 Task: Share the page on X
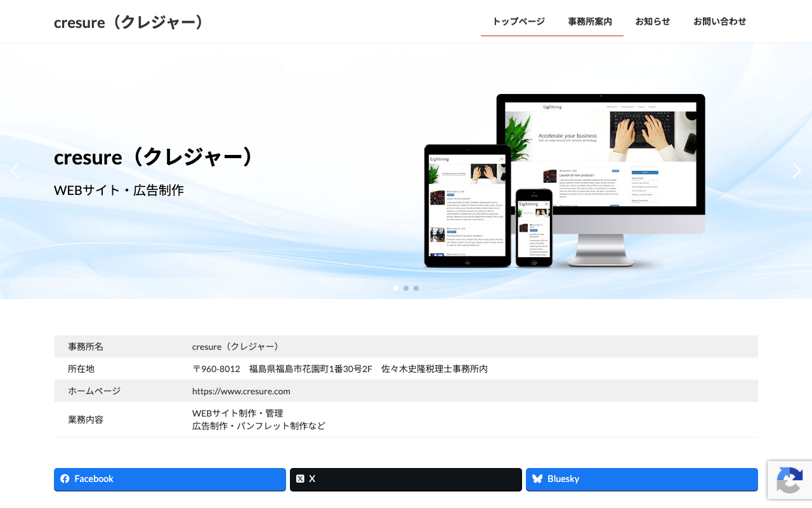coord(406,479)
